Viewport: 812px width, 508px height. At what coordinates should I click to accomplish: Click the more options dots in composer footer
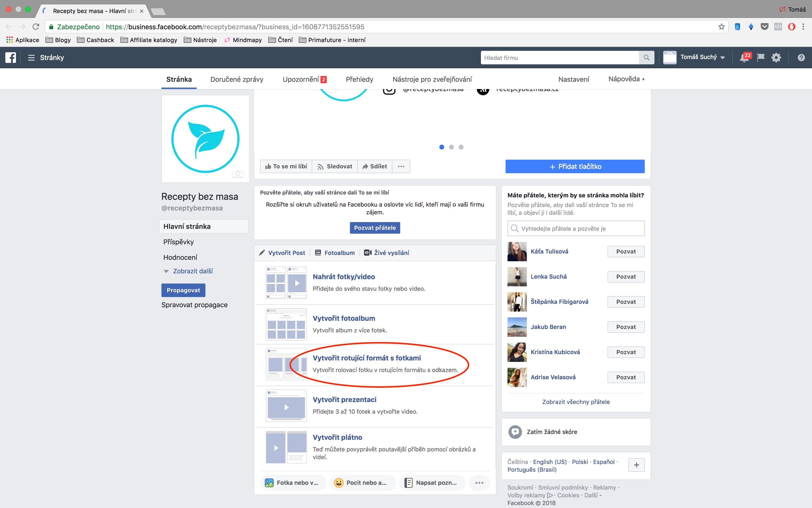(479, 483)
